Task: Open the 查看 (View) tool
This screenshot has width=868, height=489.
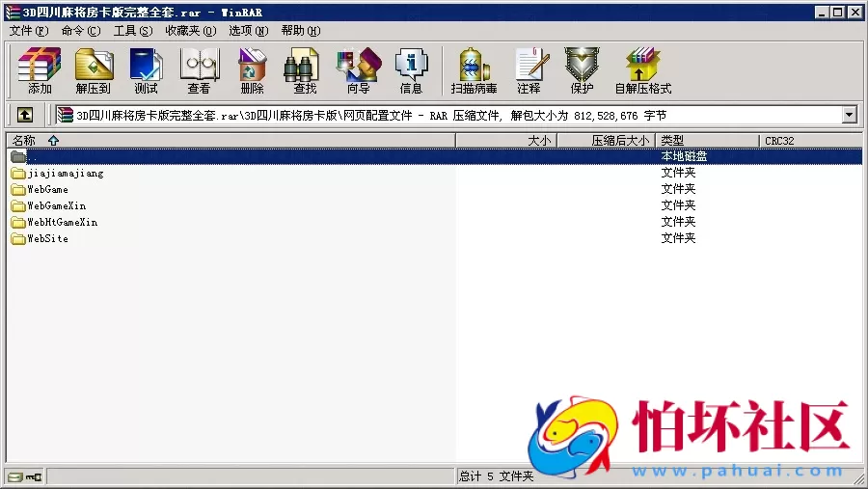Action: click(x=200, y=70)
